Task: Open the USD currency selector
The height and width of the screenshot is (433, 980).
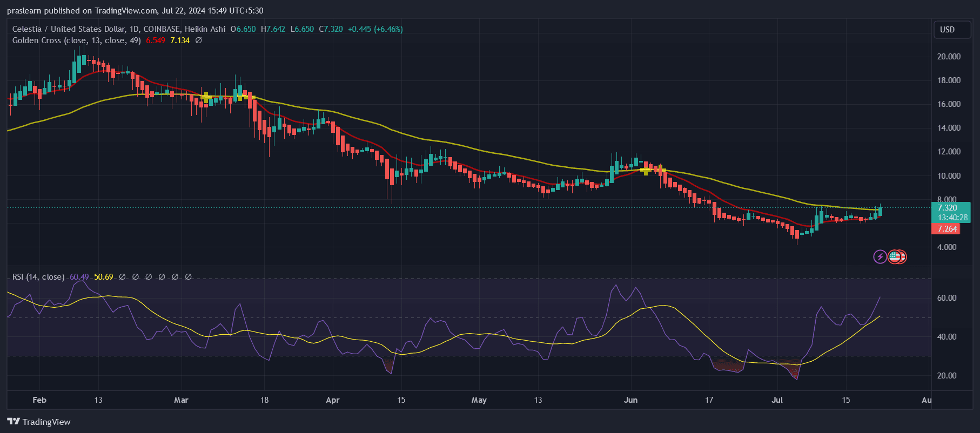Action: click(x=952, y=30)
